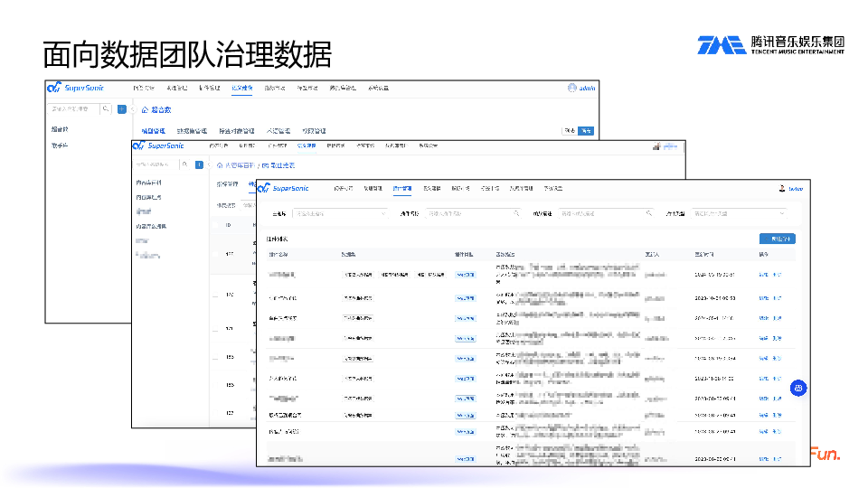Click the blue create button above the front table
Screen dimensions: 868x488
(777, 239)
